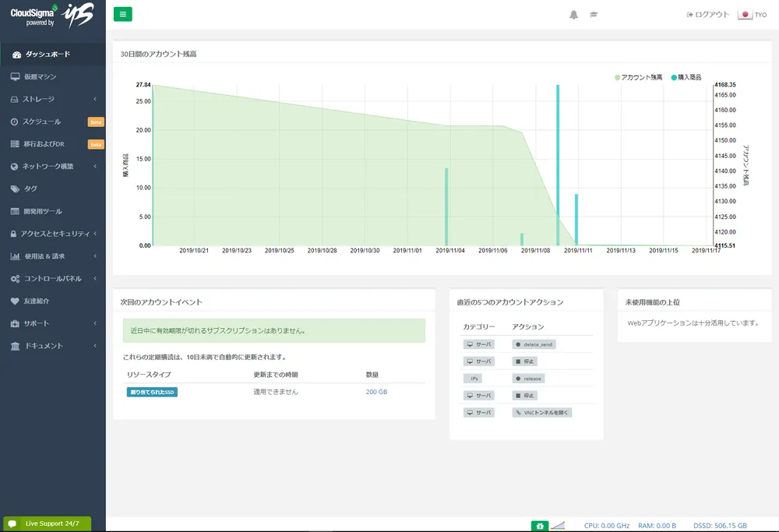Open notifications via the bell icon
This screenshot has width=779, height=532.
click(x=573, y=15)
